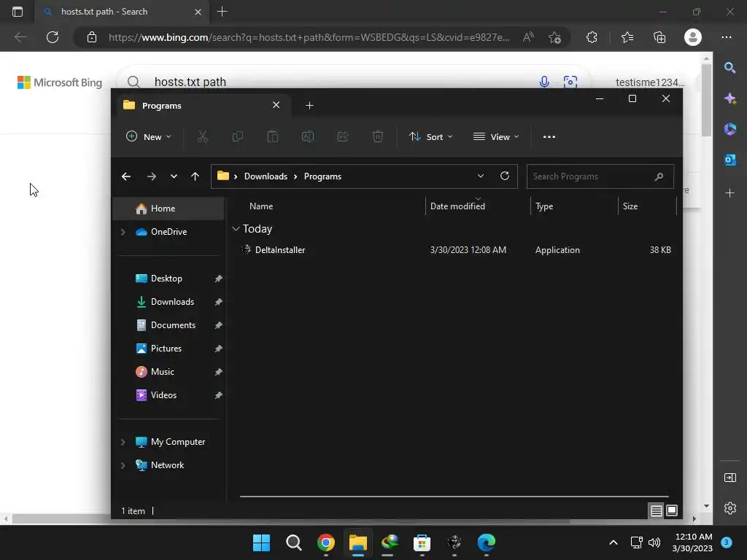747x560 pixels.
Task: Click the Cut icon in Explorer toolbar
Action: coord(203,136)
